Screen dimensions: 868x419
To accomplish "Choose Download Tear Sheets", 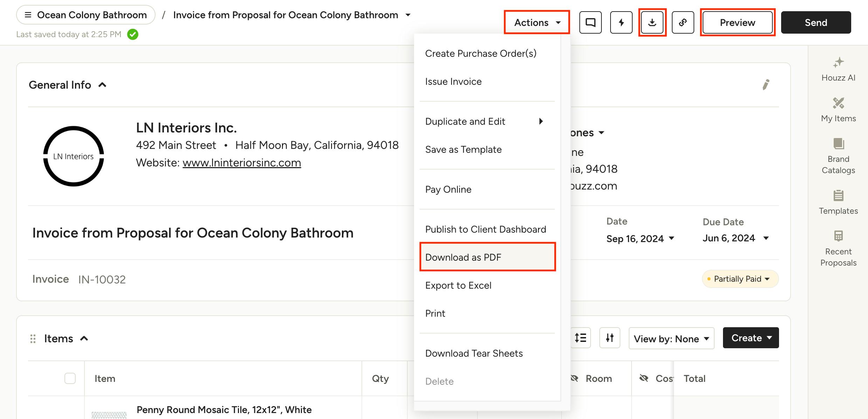I will [x=487, y=353].
